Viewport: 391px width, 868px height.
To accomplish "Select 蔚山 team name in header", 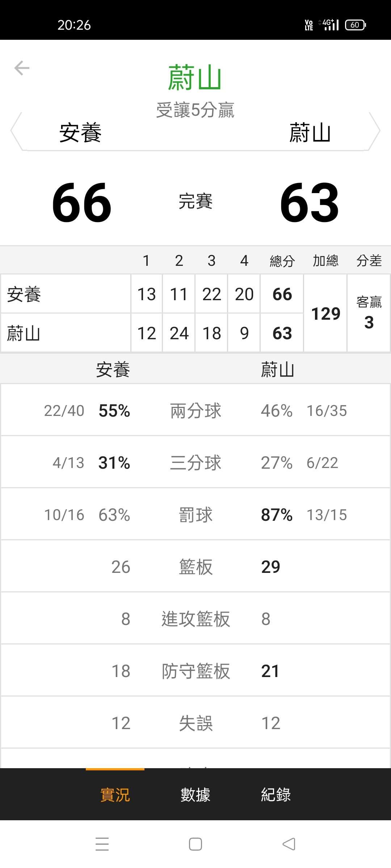I will [310, 133].
